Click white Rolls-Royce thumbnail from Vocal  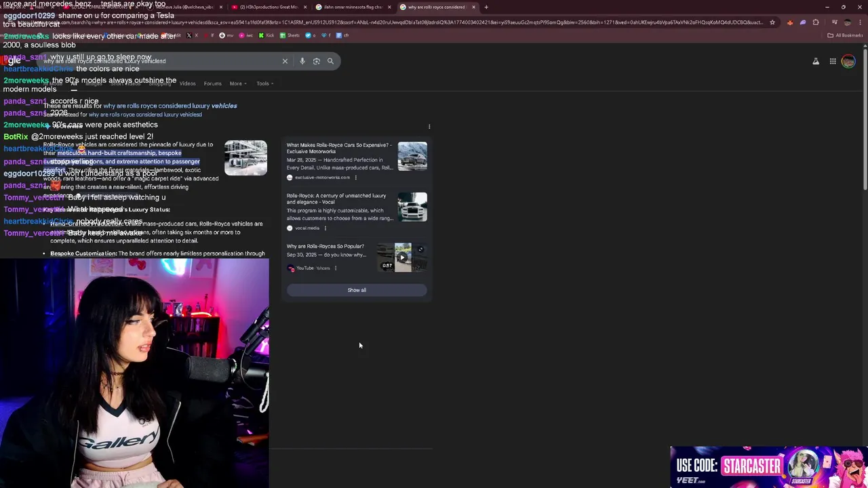pos(412,207)
